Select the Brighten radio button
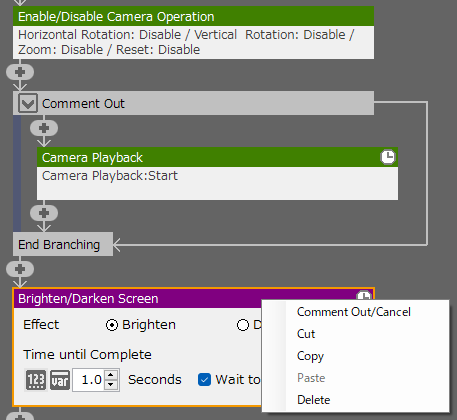The image size is (457, 420). (112, 325)
